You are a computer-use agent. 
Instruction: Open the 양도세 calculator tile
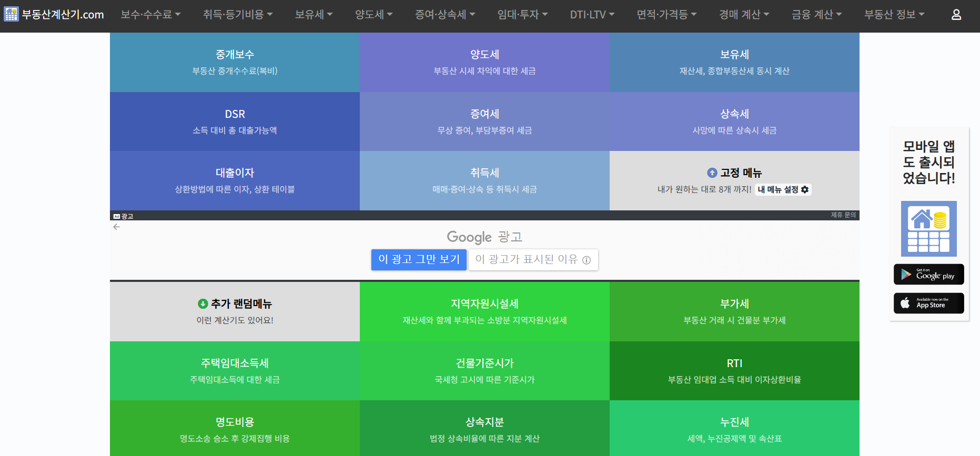(484, 62)
